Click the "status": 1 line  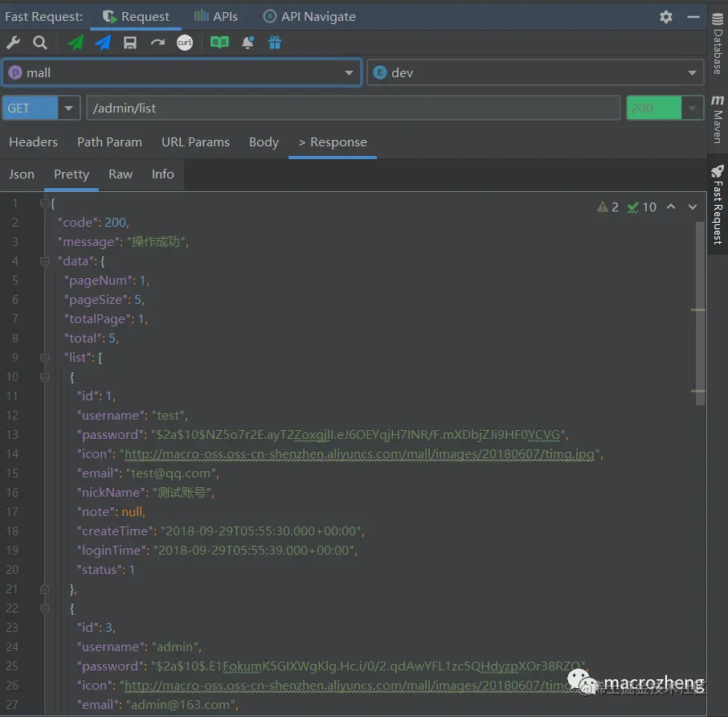click(x=106, y=570)
